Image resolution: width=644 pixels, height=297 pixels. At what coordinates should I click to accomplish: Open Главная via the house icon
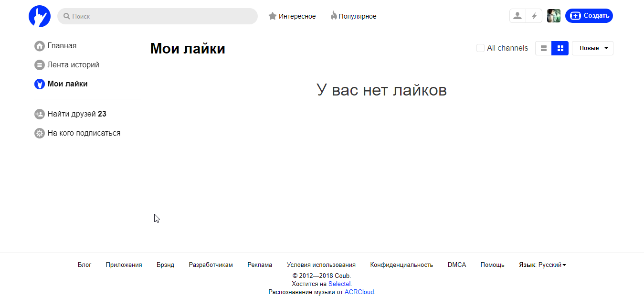[39, 46]
